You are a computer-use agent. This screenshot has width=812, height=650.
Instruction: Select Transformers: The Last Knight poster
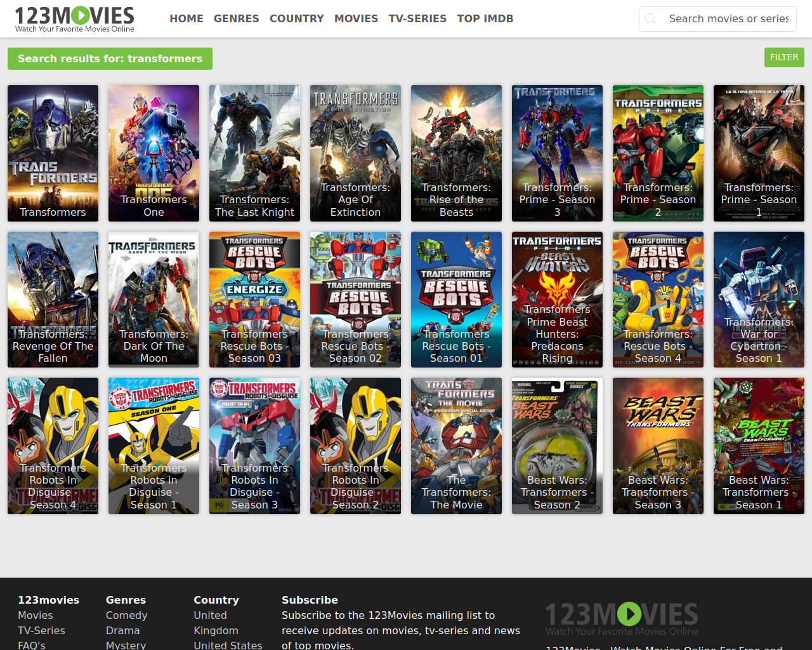point(254,153)
